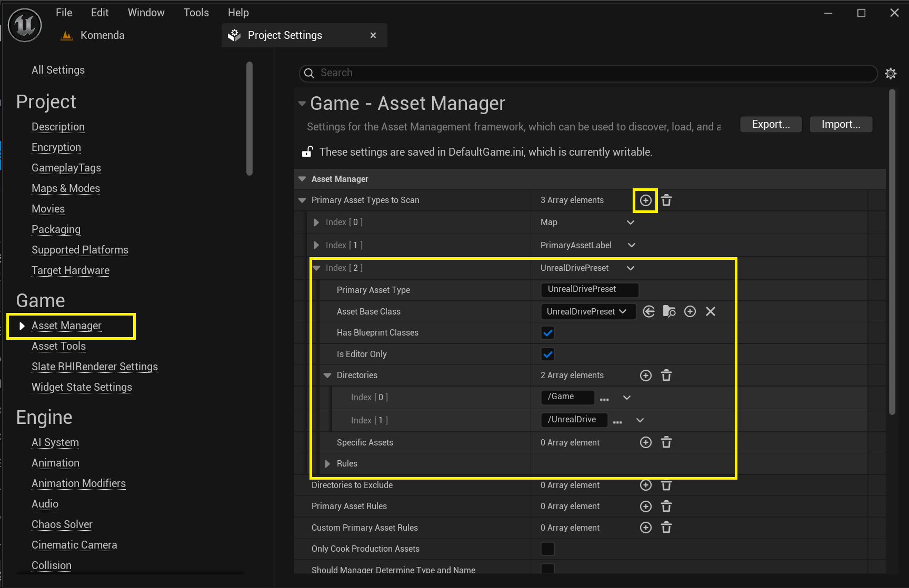This screenshot has width=909, height=588.
Task: Click the Komenda project icon
Action: [67, 35]
